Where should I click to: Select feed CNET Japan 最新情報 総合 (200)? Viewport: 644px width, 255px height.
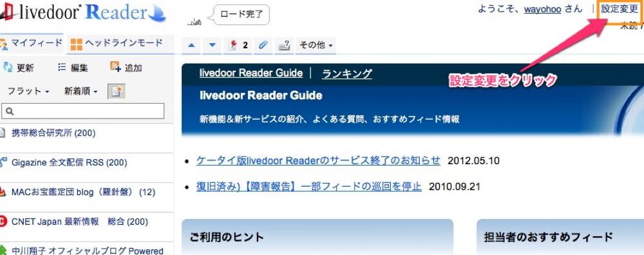[80, 222]
